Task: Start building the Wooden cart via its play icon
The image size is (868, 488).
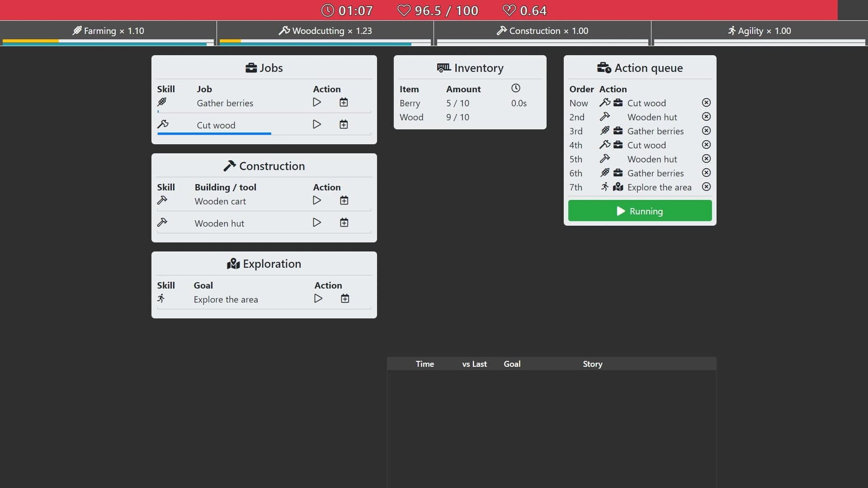Action: point(317,200)
